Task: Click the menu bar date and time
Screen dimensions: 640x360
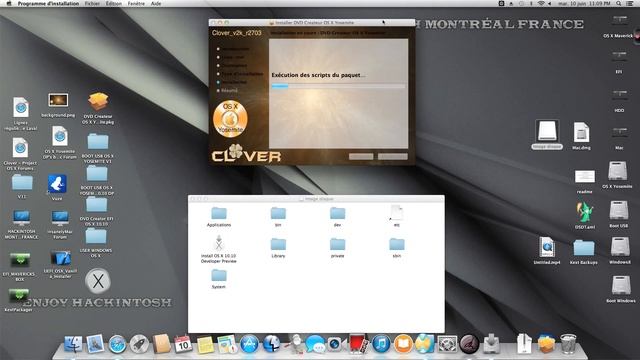Action: [x=584, y=3]
